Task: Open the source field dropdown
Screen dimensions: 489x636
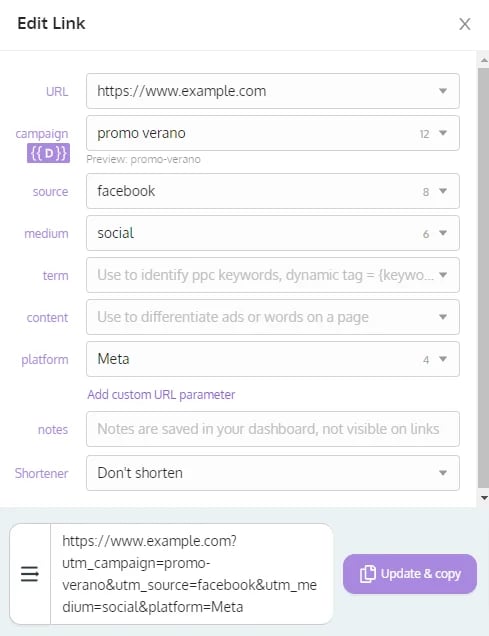Action: (272, 191)
